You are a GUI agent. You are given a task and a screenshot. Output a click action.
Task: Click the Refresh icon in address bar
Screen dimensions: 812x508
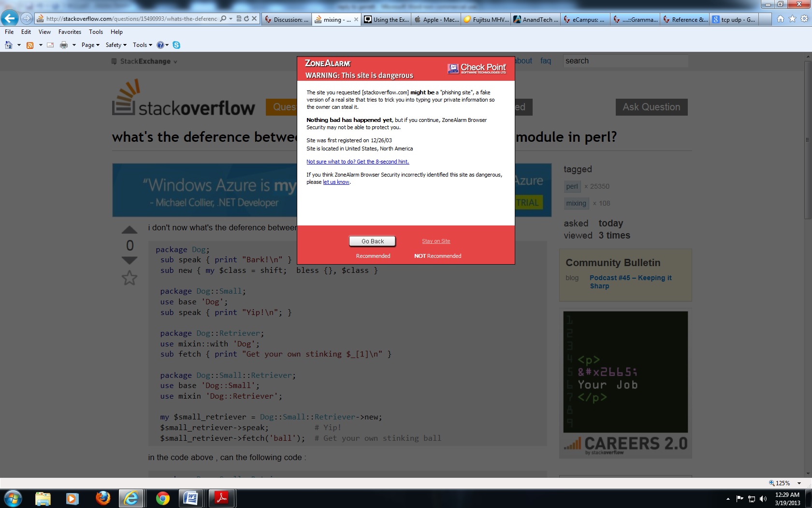pos(246,19)
